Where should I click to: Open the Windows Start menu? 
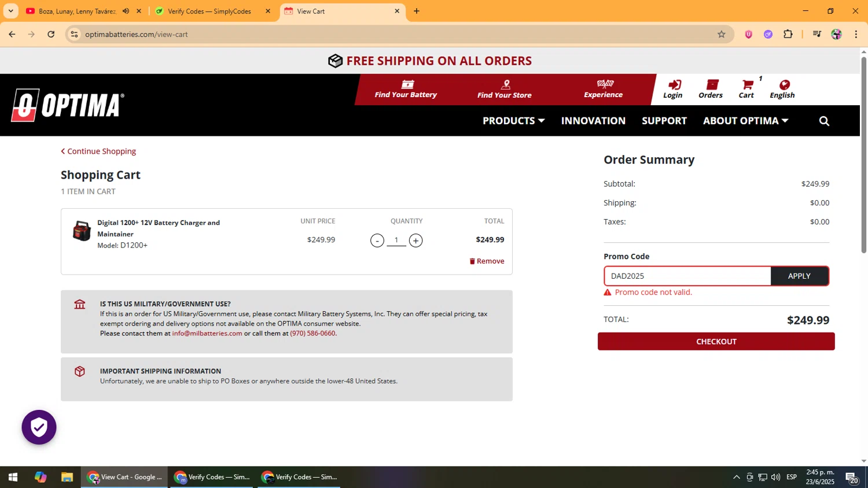pyautogui.click(x=13, y=477)
